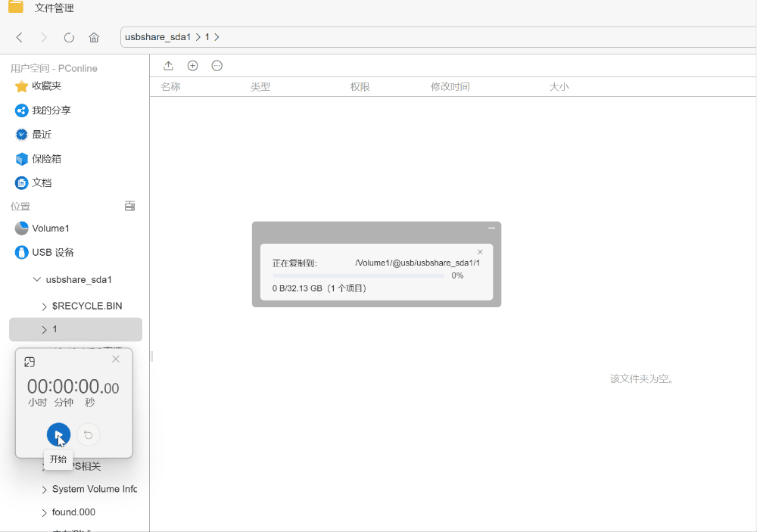Image resolution: width=757 pixels, height=532 pixels.
Task: Open the more options ellipsis icon
Action: [x=217, y=66]
